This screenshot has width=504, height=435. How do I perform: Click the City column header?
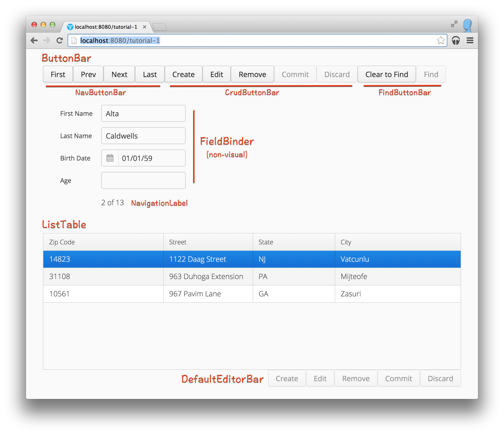[x=398, y=242]
